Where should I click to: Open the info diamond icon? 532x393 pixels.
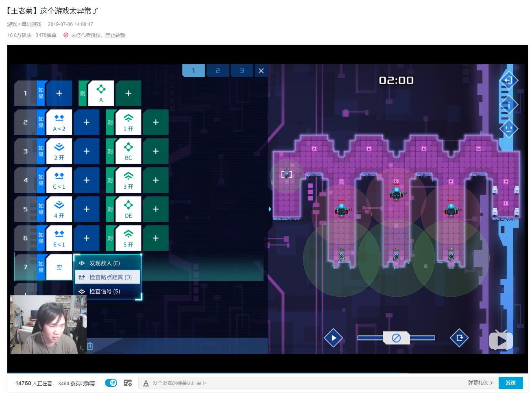click(x=508, y=105)
